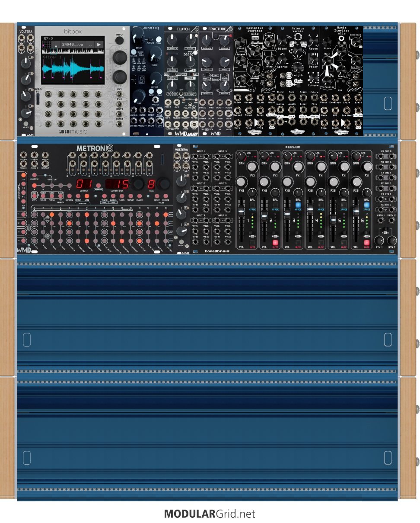Click the Choke jack on Clutch
The image size is (420, 523).
point(185,124)
